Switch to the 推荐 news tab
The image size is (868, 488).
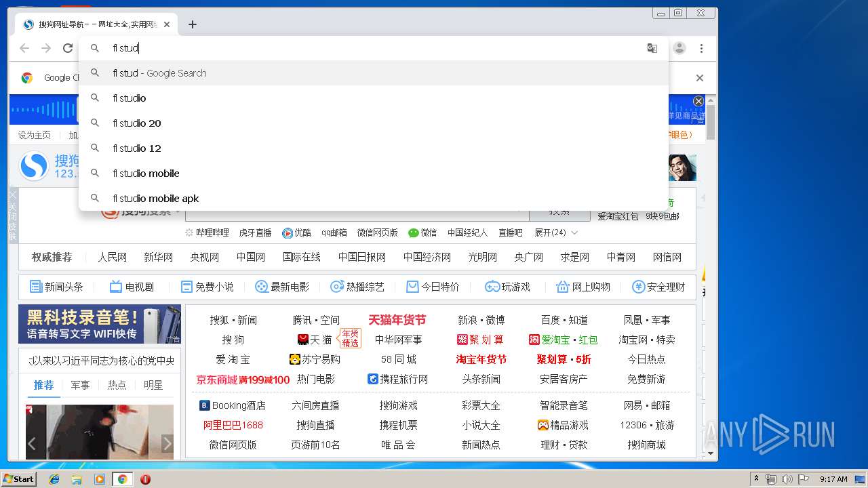[43, 385]
